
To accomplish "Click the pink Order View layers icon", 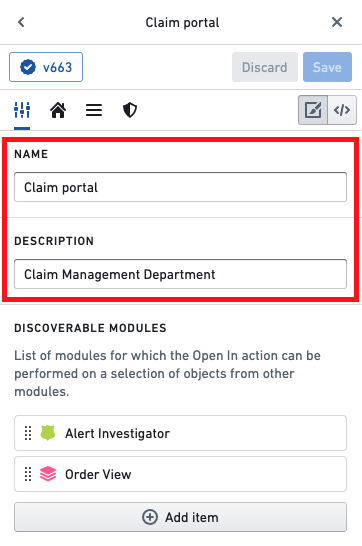I will pos(48,474).
